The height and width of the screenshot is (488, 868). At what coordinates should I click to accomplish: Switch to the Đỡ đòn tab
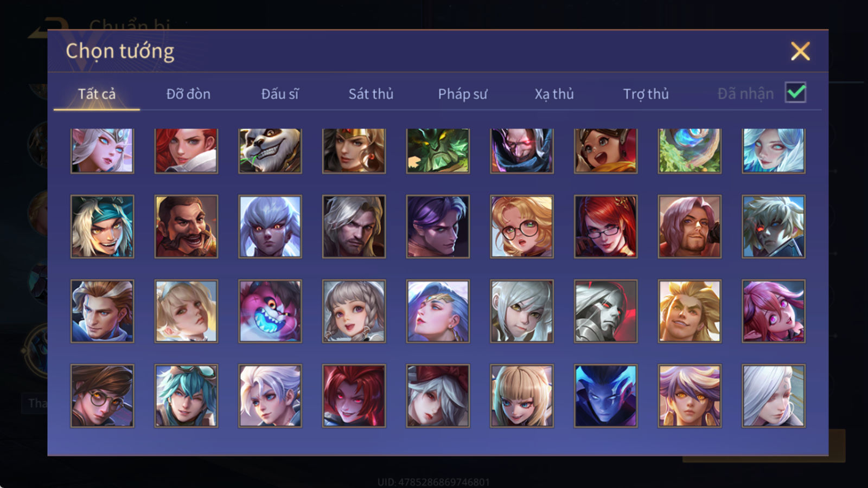pyautogui.click(x=188, y=94)
